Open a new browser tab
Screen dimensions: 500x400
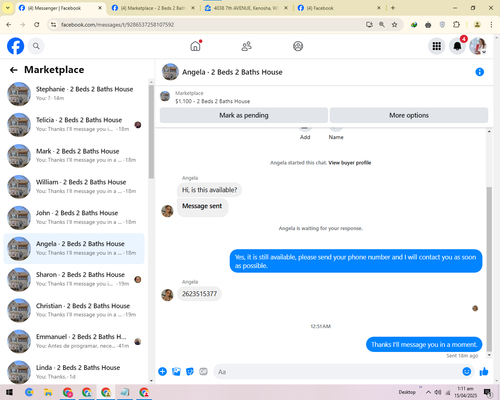[x=393, y=8]
